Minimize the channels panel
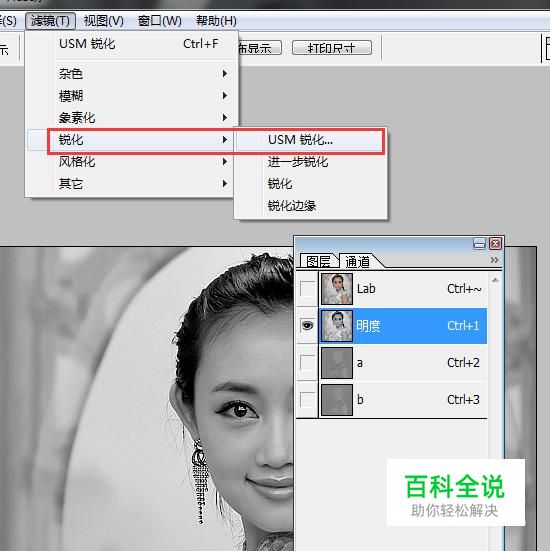The width and height of the screenshot is (550, 551). pyautogui.click(x=479, y=244)
